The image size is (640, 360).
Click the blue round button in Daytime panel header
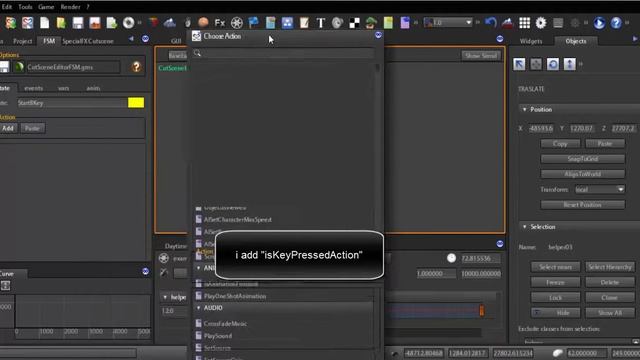[500, 244]
